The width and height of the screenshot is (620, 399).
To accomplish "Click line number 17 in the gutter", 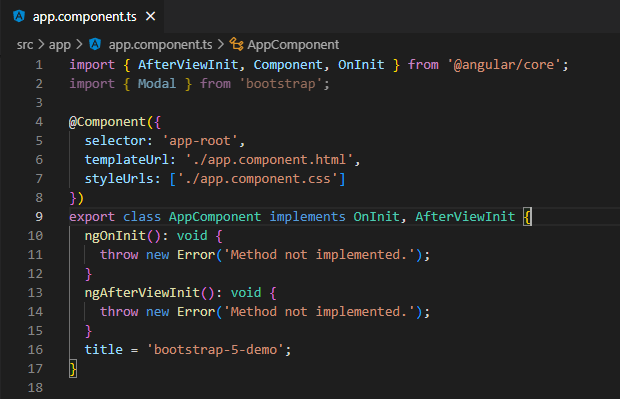I will (35, 369).
